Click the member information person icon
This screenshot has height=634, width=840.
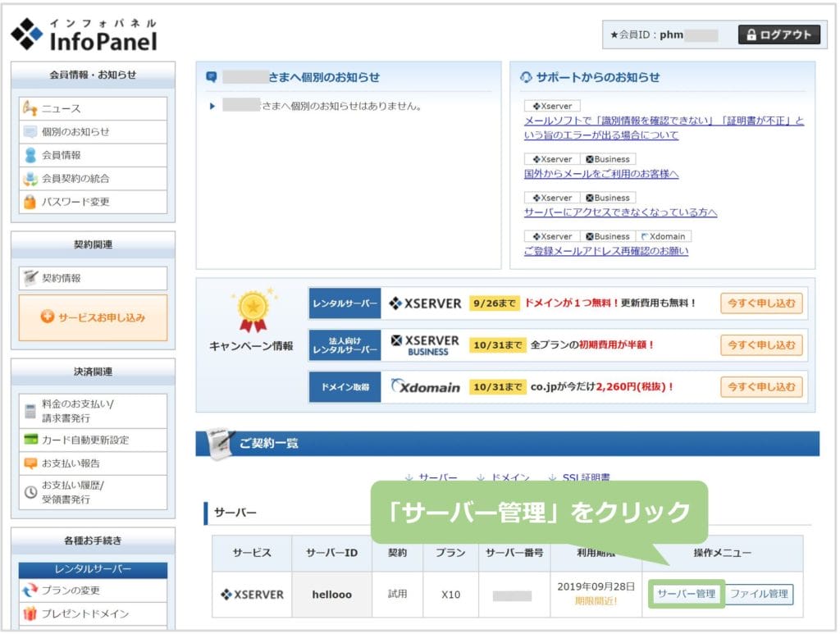click(30, 155)
